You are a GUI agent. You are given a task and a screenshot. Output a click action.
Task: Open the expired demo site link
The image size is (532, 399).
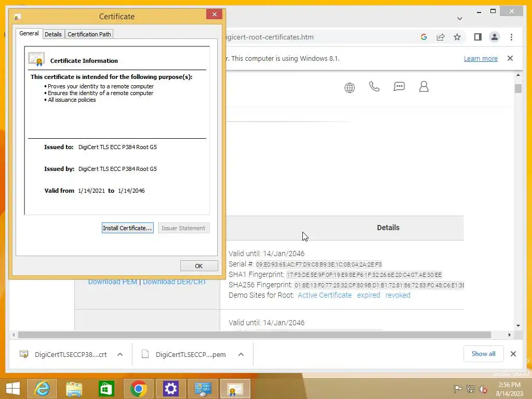pos(368,295)
